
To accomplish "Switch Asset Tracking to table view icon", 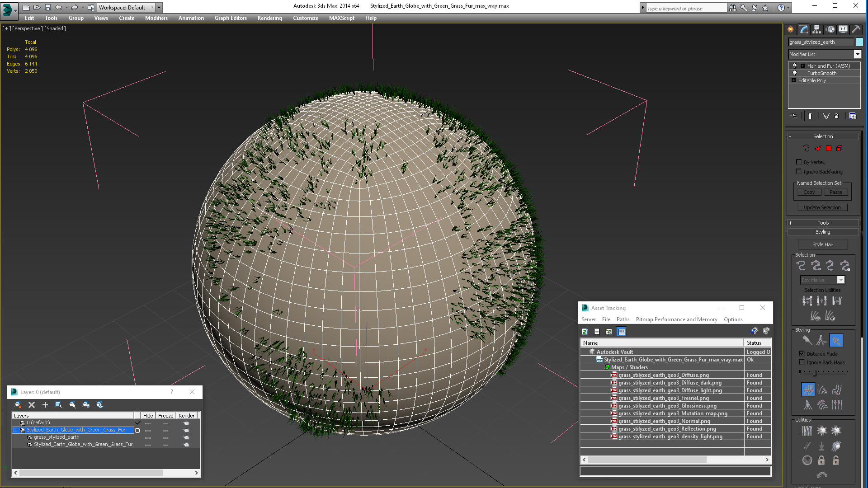I will point(622,332).
